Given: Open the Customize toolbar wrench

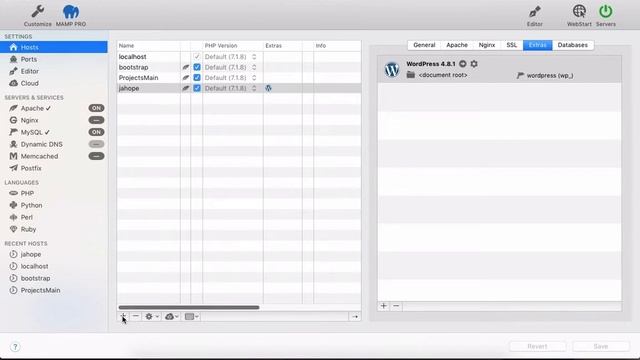Looking at the screenshot, I should coord(38,11).
